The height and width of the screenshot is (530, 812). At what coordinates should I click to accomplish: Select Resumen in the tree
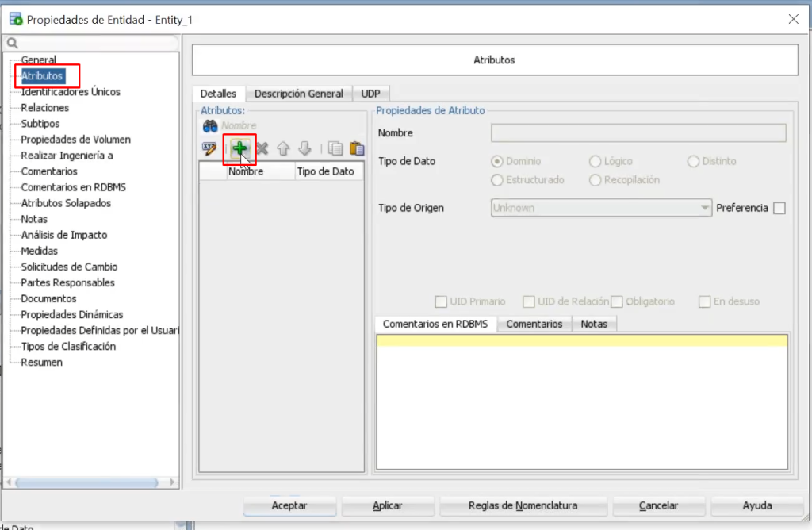click(x=41, y=363)
